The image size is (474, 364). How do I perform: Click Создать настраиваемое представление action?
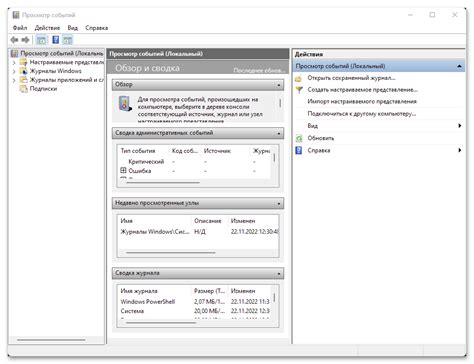(362, 90)
